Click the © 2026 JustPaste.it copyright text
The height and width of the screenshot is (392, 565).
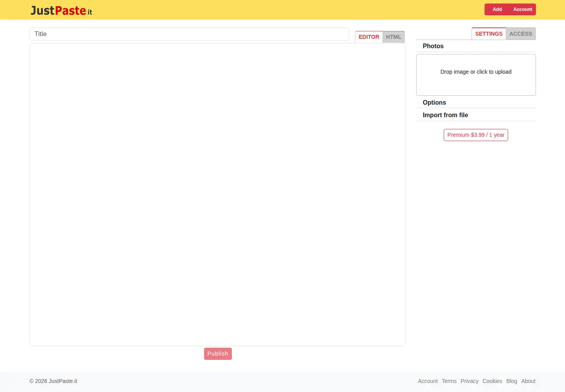[x=53, y=381]
